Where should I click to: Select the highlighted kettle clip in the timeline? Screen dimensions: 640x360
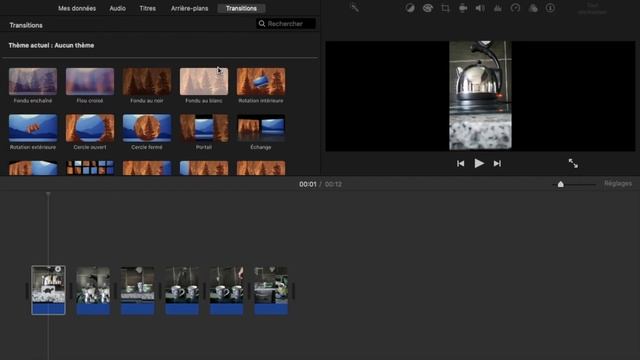click(x=48, y=290)
